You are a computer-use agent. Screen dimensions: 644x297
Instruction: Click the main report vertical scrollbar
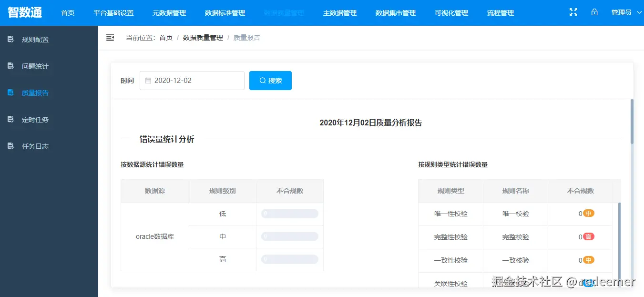632,122
